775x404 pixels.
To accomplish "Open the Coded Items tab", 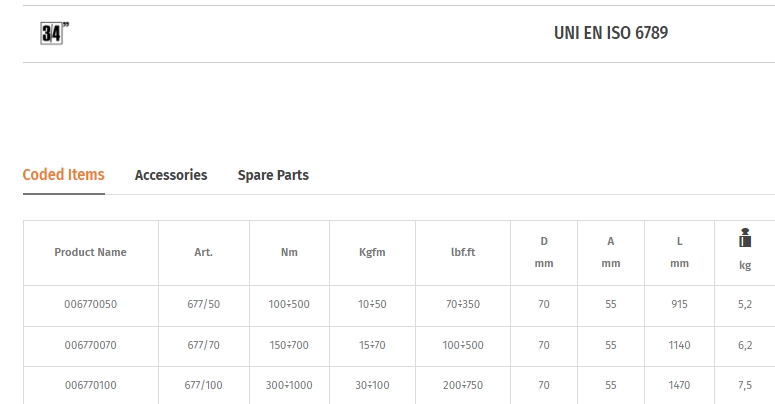I will (x=64, y=175).
